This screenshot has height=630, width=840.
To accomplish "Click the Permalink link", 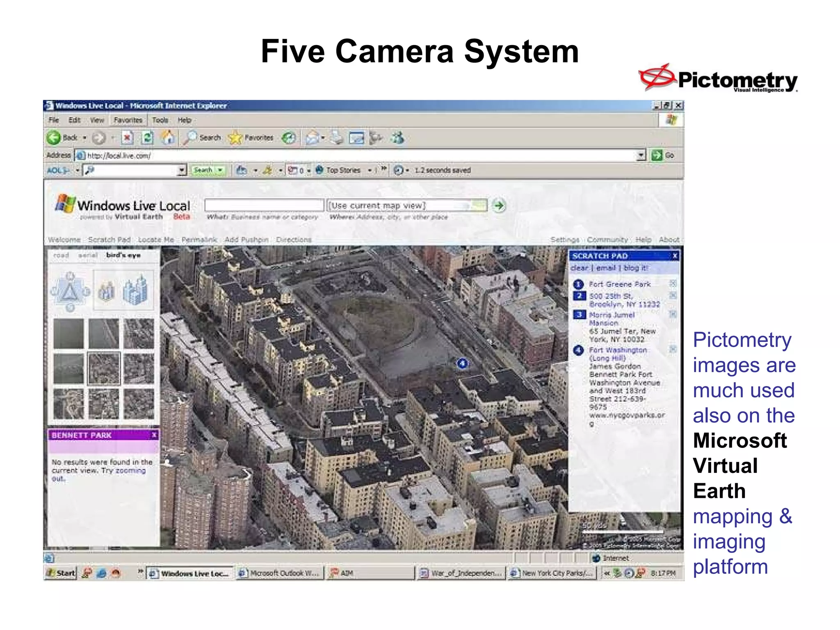I will [x=199, y=240].
